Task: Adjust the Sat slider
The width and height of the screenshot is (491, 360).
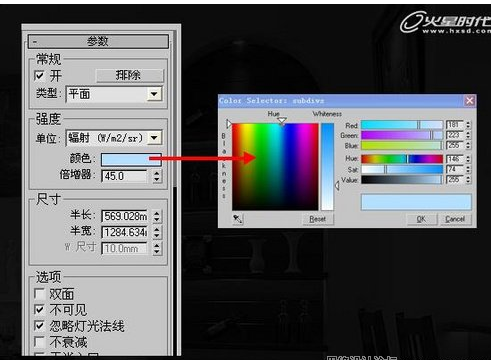Action: click(402, 169)
